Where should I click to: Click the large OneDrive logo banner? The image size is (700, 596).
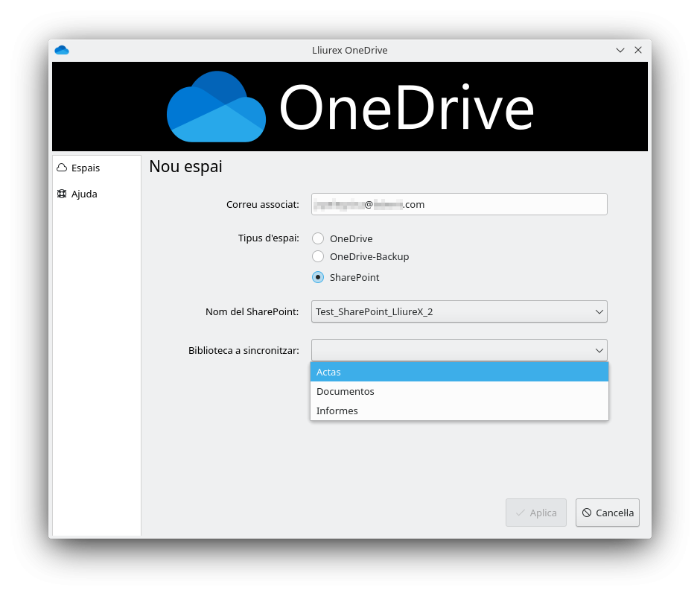click(x=349, y=106)
